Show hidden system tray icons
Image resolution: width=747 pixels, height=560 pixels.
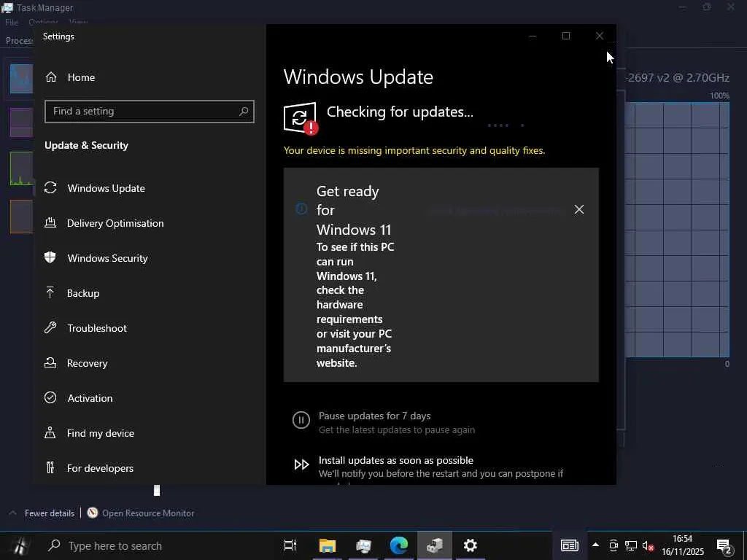pyautogui.click(x=595, y=545)
